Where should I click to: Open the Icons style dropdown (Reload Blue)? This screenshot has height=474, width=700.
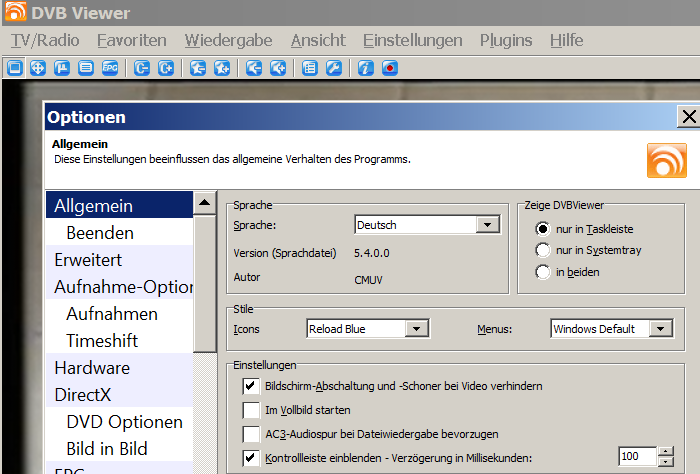[368, 329]
